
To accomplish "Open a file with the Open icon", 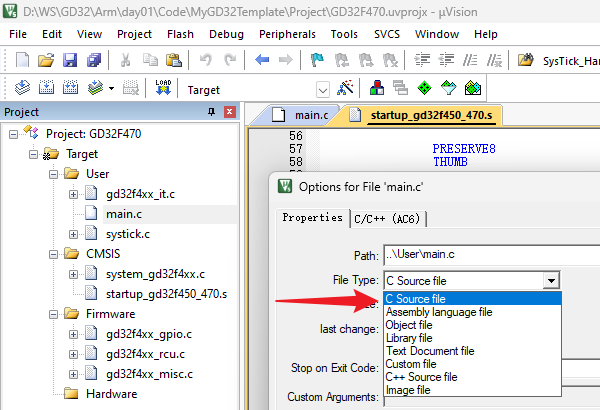I will [x=46, y=60].
